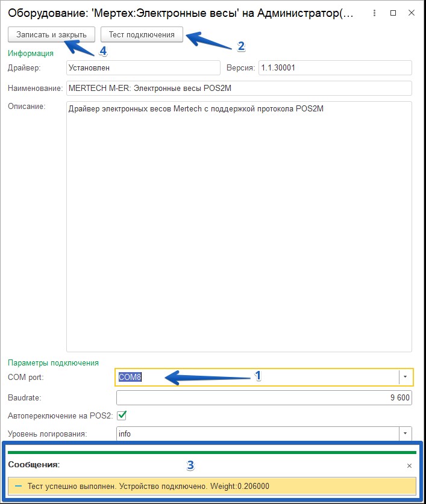Expand the COM port dropdown arrow
The height and width of the screenshot is (504, 426).
(x=406, y=377)
